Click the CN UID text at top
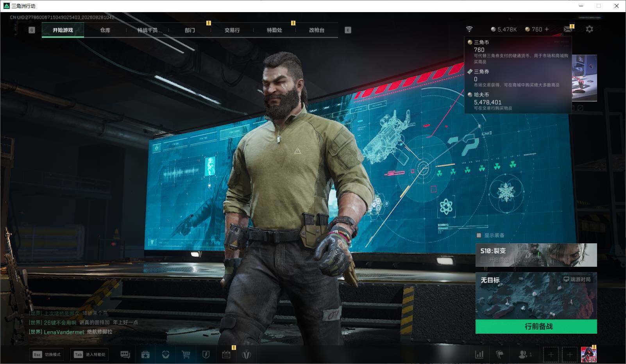Screen dimensions: 626x364 (63, 18)
